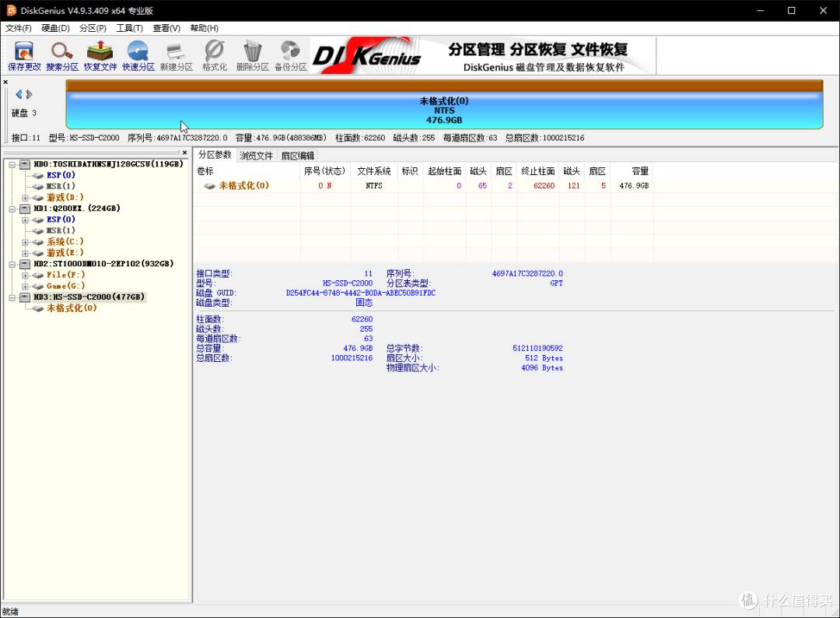Viewport: 840px width, 618px height.
Task: Expand the File(F:) partition node
Action: coord(25,275)
